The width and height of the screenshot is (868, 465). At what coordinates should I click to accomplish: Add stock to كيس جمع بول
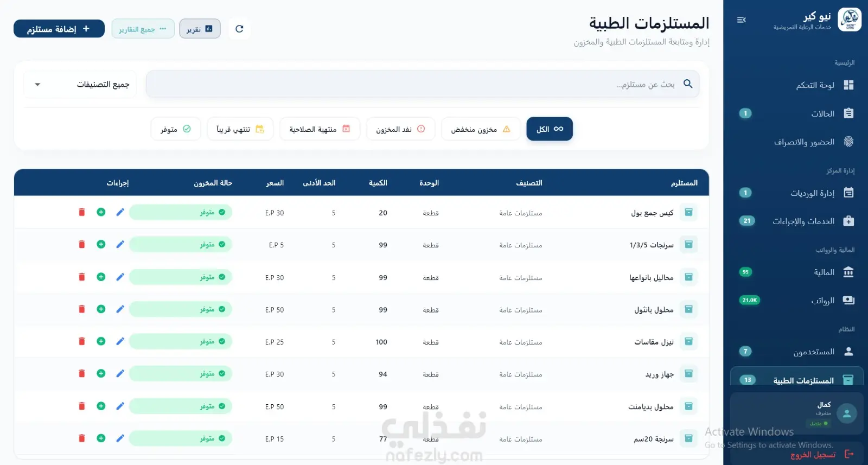pyautogui.click(x=101, y=212)
